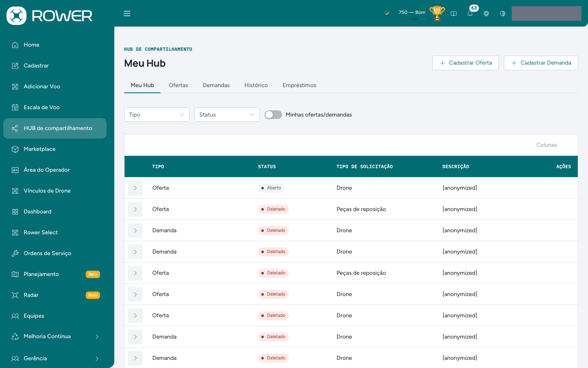Expand the first Deletado Demanda row
The width and height of the screenshot is (588, 368).
[135, 231]
